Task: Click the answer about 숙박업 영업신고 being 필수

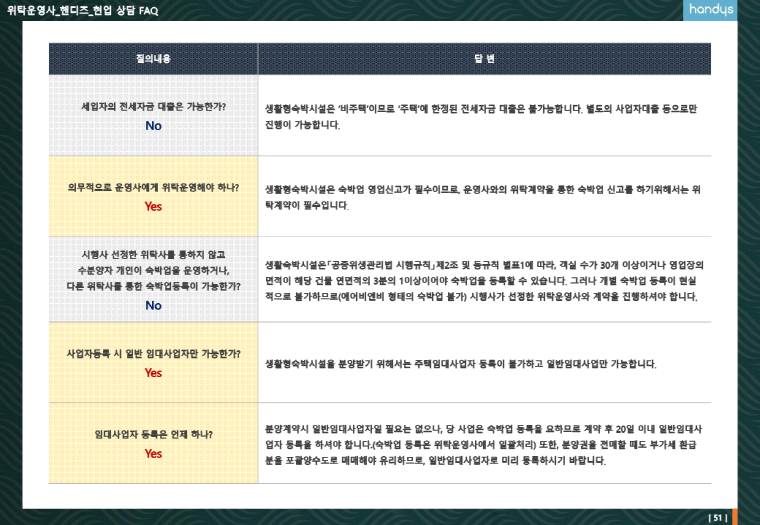Action: pos(482,196)
